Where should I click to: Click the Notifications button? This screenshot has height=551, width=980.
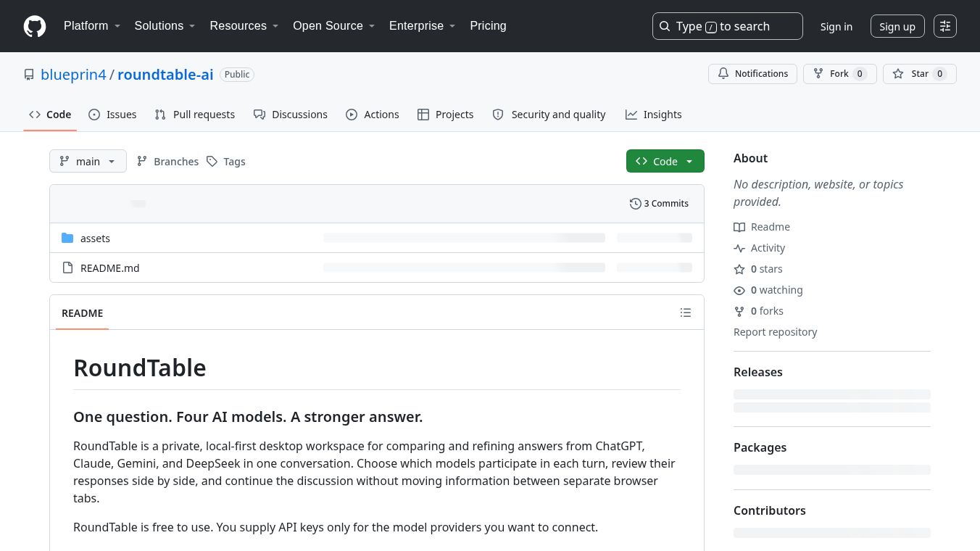pos(753,74)
